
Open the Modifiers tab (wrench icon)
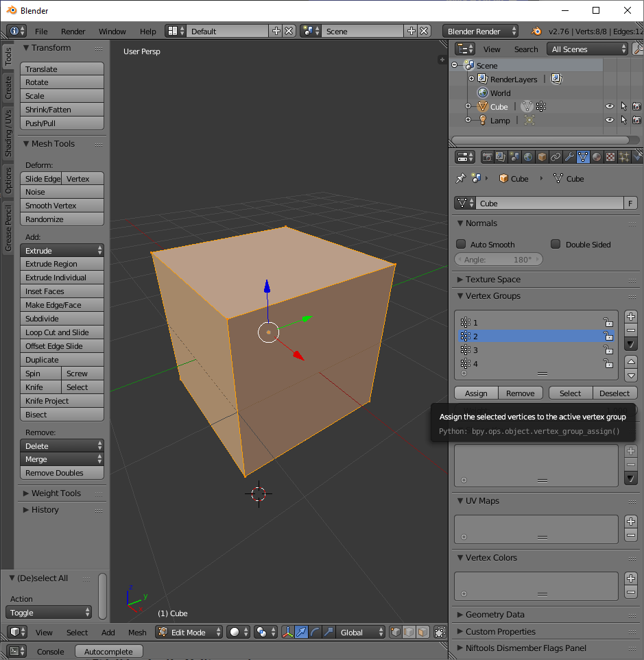click(x=569, y=158)
